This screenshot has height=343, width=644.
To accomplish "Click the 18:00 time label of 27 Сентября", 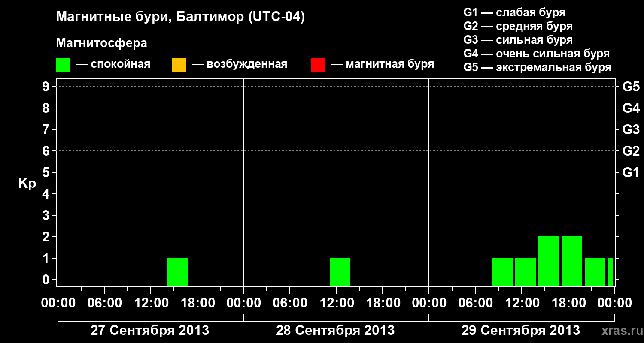I will pos(197,303).
